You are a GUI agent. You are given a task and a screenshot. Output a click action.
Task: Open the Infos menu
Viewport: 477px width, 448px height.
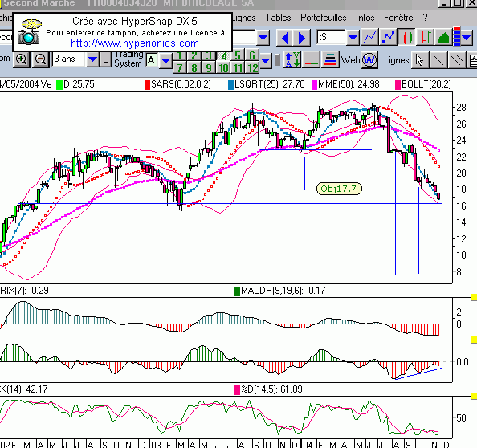(x=365, y=18)
